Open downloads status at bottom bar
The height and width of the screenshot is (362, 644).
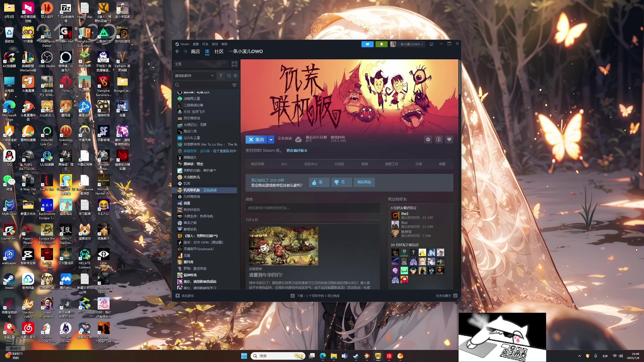(x=315, y=296)
